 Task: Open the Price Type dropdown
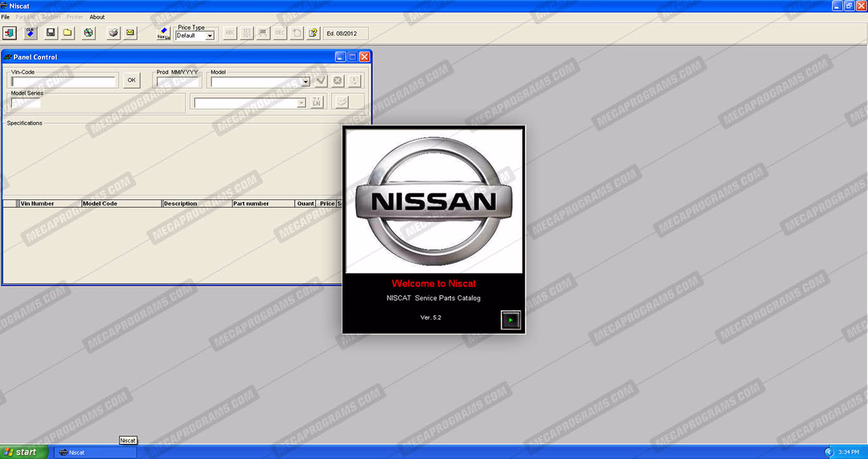point(210,36)
